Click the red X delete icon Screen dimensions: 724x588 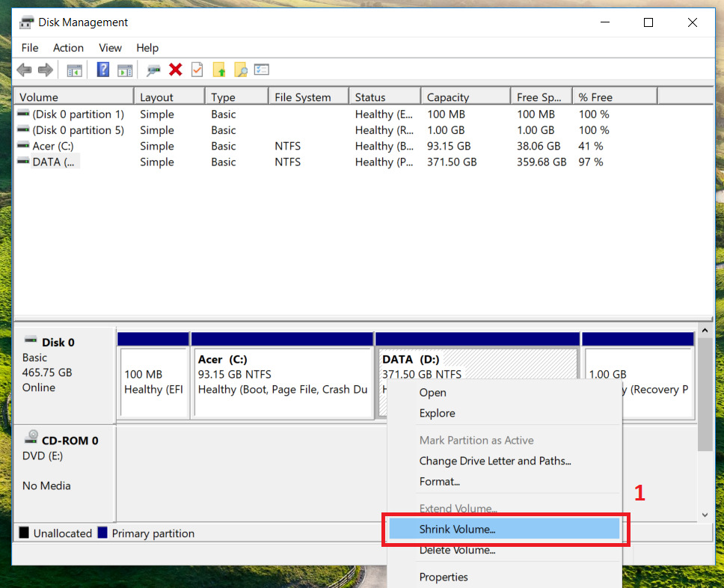pyautogui.click(x=176, y=70)
